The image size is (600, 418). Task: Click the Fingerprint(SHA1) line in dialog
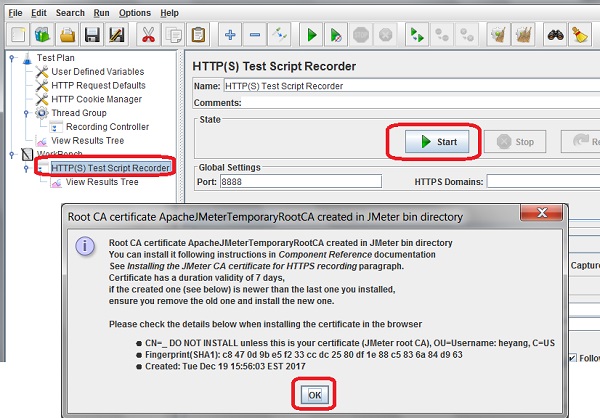303,355
